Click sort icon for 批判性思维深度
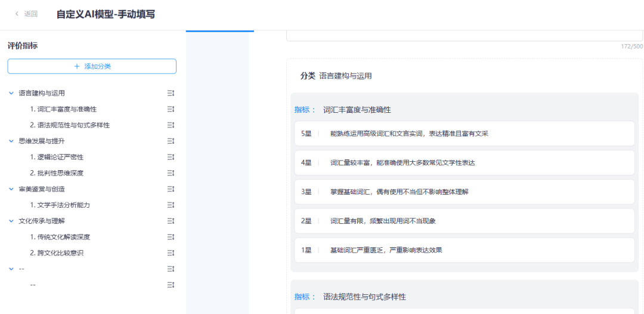644x314 pixels. point(171,173)
